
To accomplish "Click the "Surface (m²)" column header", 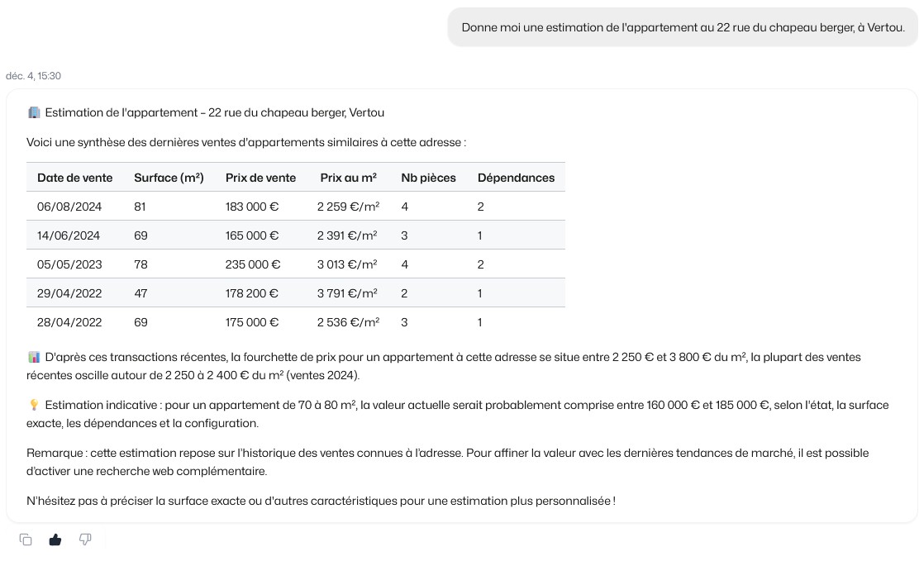I will coord(169,178).
